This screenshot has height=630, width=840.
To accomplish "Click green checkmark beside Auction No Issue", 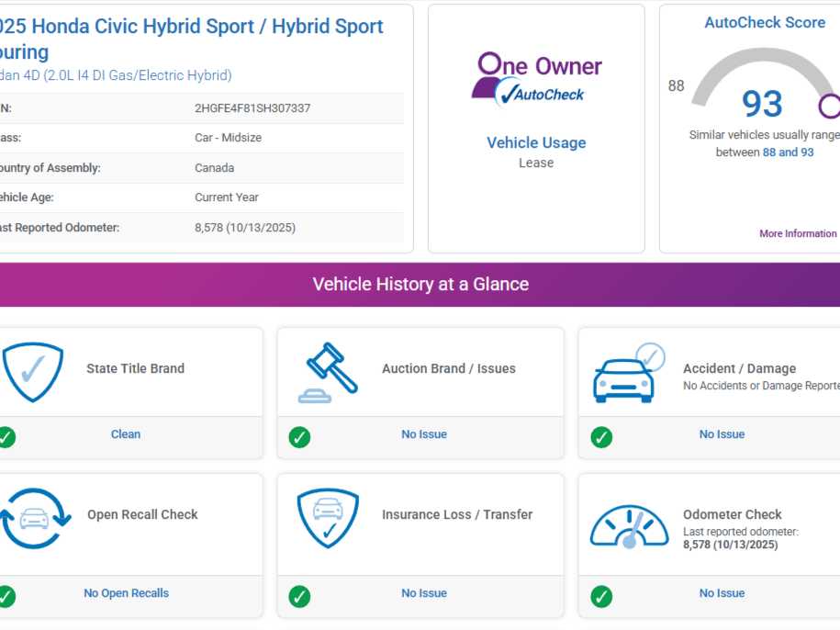I will (x=299, y=437).
